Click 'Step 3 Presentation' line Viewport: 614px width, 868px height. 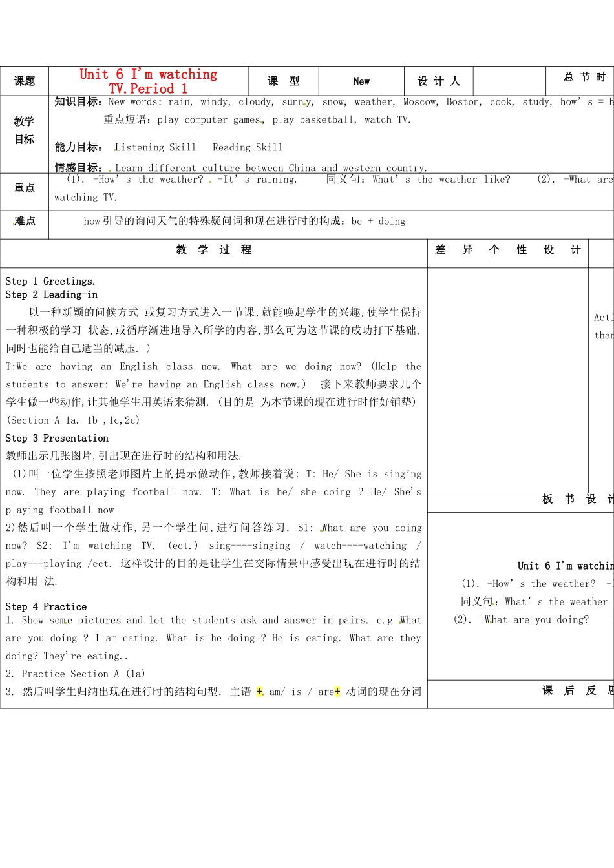57,439
